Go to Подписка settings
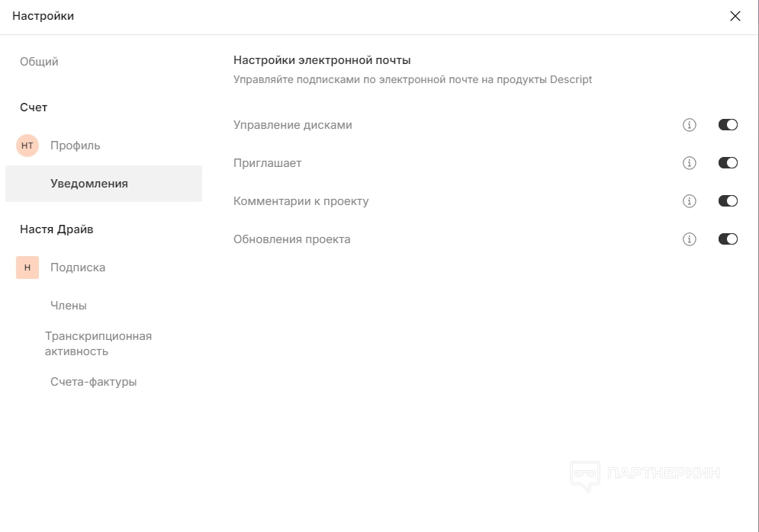The height and width of the screenshot is (532, 759). pos(78,268)
